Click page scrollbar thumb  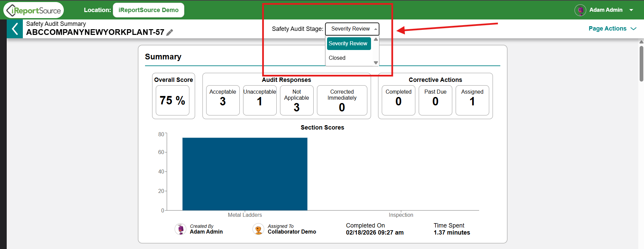pyautogui.click(x=641, y=64)
